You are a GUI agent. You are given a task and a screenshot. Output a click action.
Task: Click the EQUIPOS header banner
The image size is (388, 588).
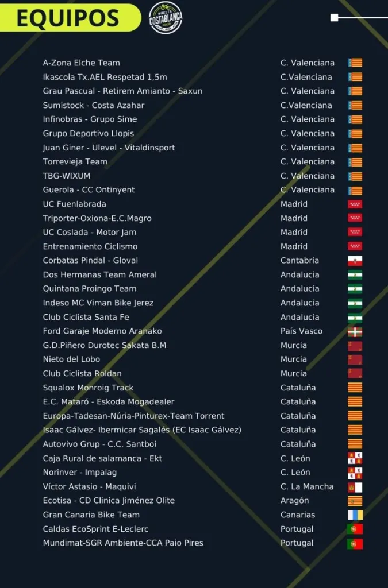[68, 18]
